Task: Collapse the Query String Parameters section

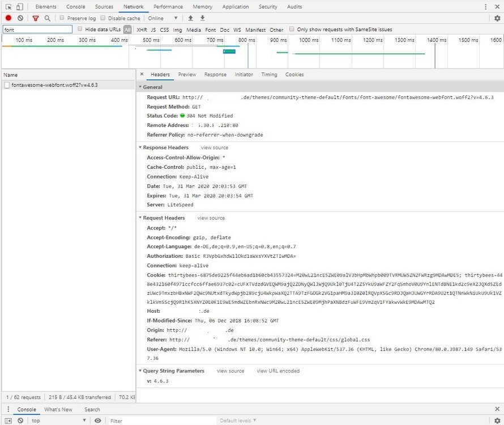Action: (x=140, y=371)
